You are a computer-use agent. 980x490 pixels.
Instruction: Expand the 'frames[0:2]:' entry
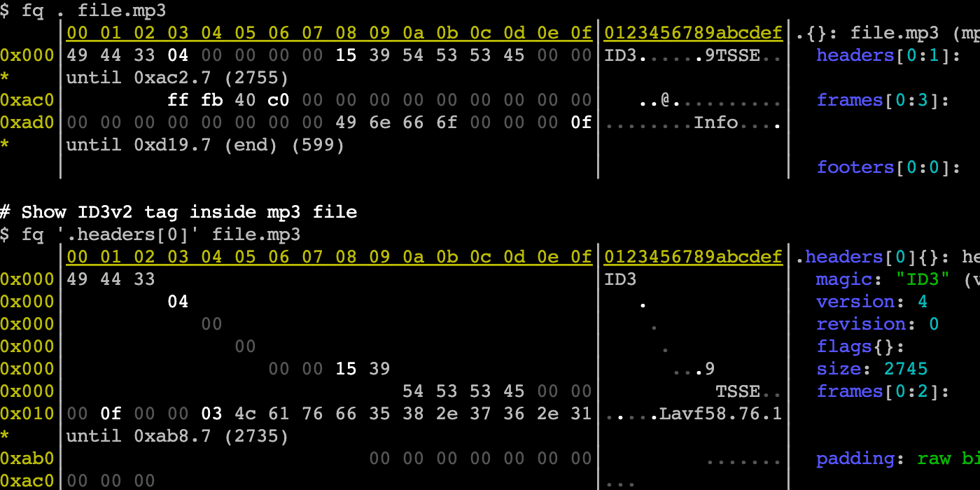click(x=883, y=391)
